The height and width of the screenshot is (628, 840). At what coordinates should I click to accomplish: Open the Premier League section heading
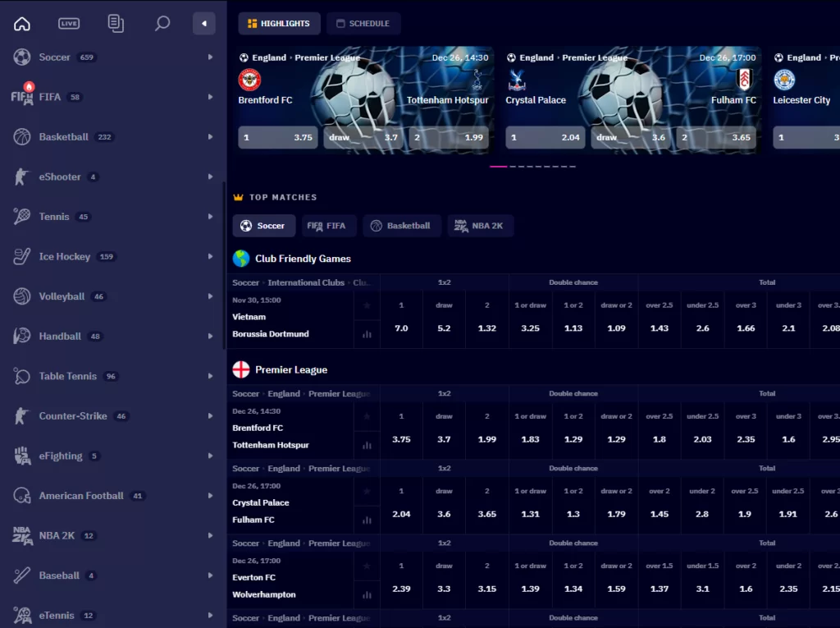(x=291, y=369)
